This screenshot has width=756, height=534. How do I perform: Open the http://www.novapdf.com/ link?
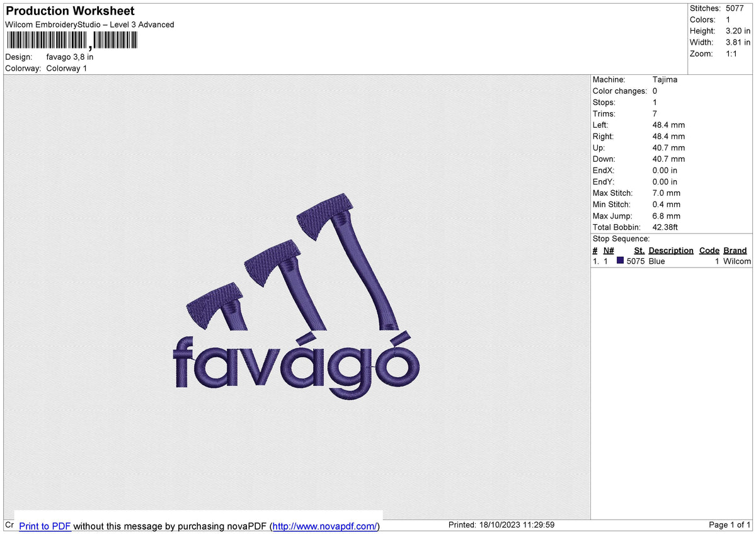pos(325,526)
